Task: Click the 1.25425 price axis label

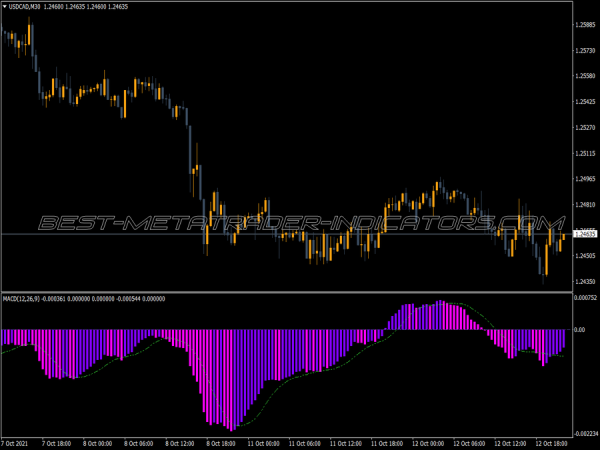Action: click(x=585, y=102)
